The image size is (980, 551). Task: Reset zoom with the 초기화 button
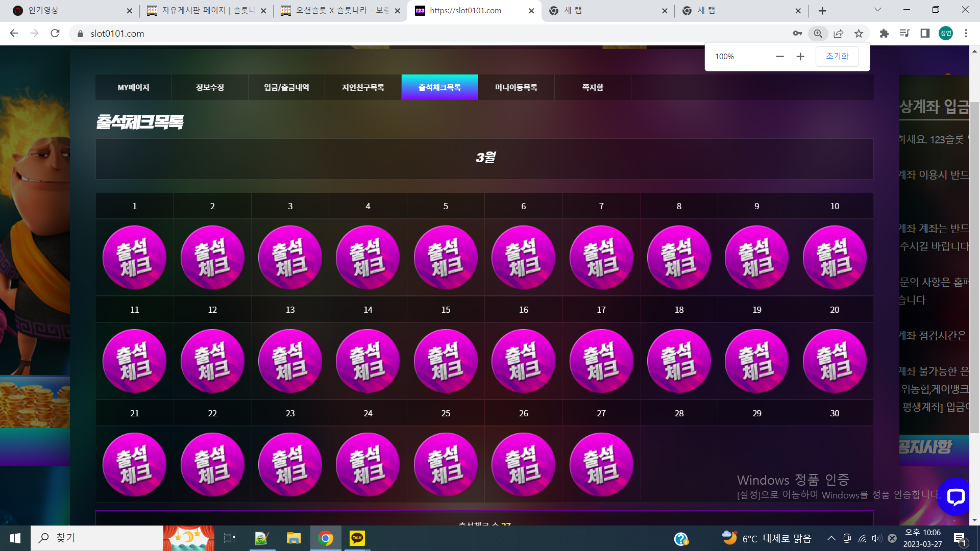[837, 57]
